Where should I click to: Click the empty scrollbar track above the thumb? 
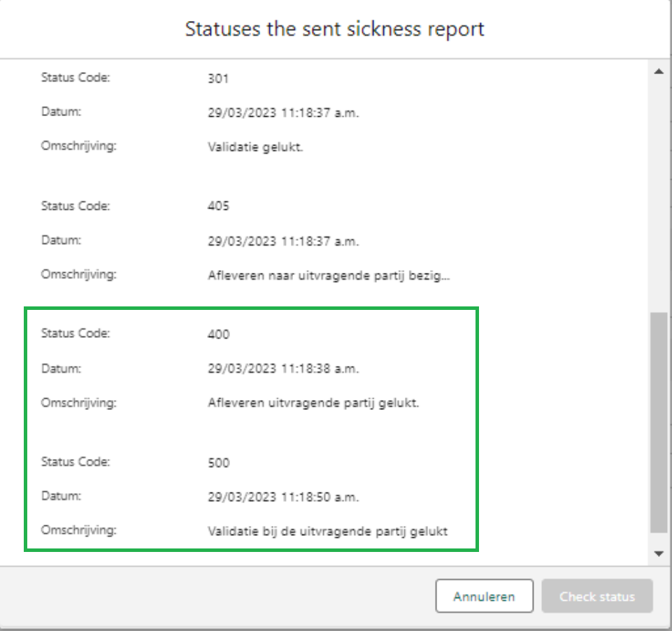[659, 195]
